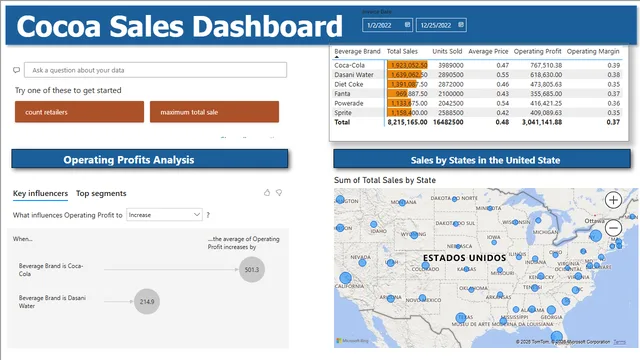Switch to Key influencers tab
The height and width of the screenshot is (360, 640).
point(40,193)
